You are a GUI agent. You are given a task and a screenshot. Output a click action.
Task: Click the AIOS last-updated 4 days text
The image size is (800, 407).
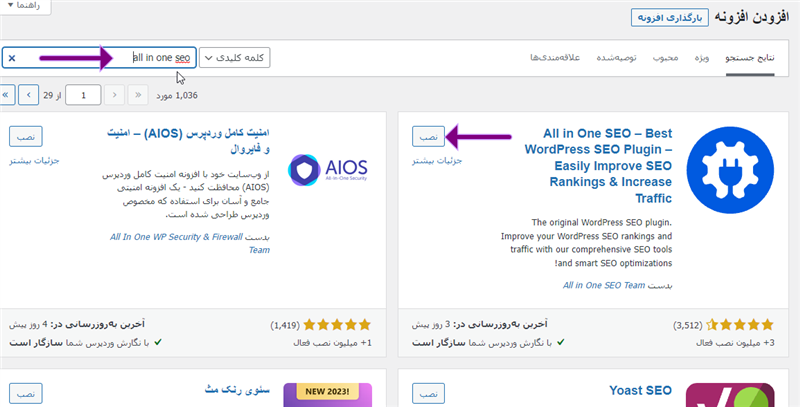pyautogui.click(x=77, y=324)
